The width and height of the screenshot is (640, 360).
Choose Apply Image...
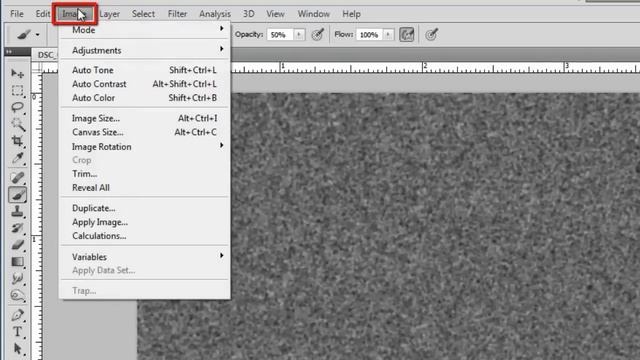(x=145, y=222)
